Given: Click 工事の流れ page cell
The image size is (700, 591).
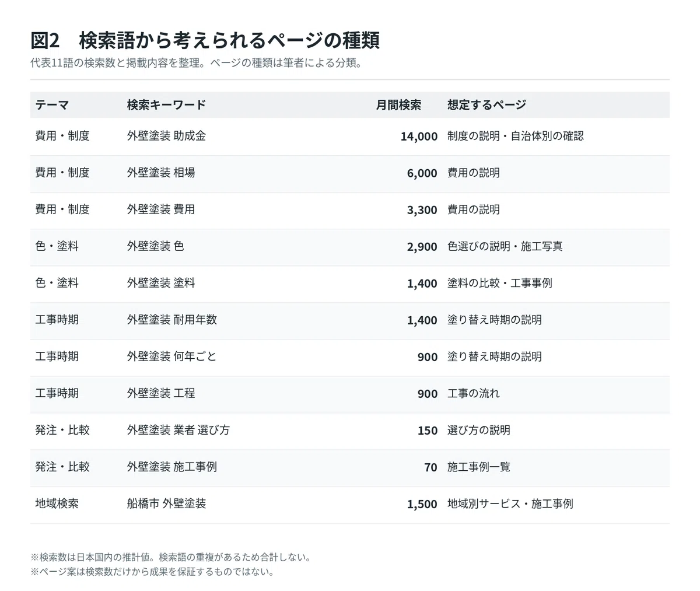Looking at the screenshot, I should [474, 393].
